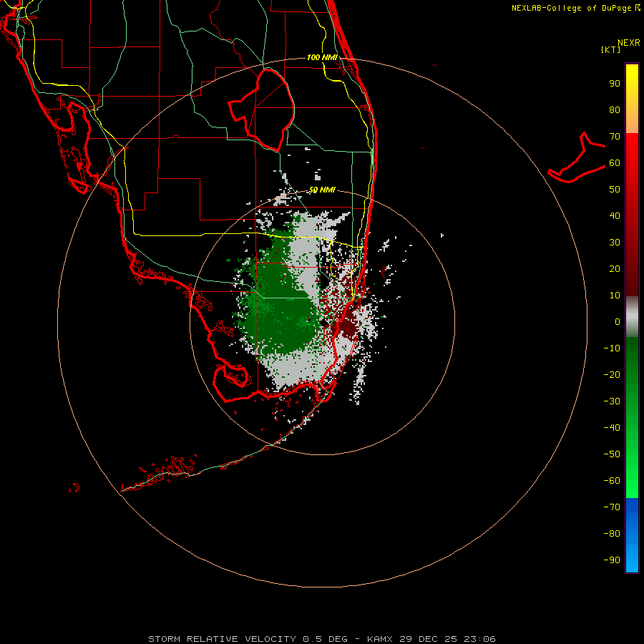Click the 50 NMI range ring label
Image resolution: width=644 pixels, height=644 pixels.
322,190
